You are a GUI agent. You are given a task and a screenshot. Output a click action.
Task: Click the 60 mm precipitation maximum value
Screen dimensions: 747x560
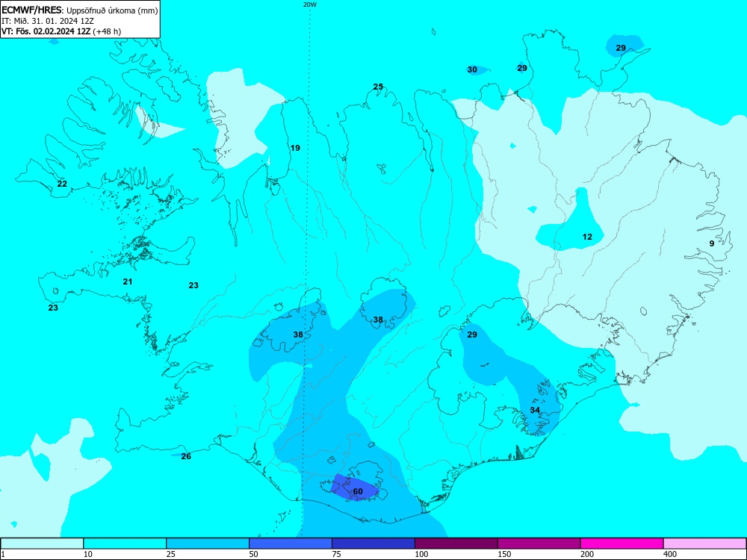click(x=358, y=491)
